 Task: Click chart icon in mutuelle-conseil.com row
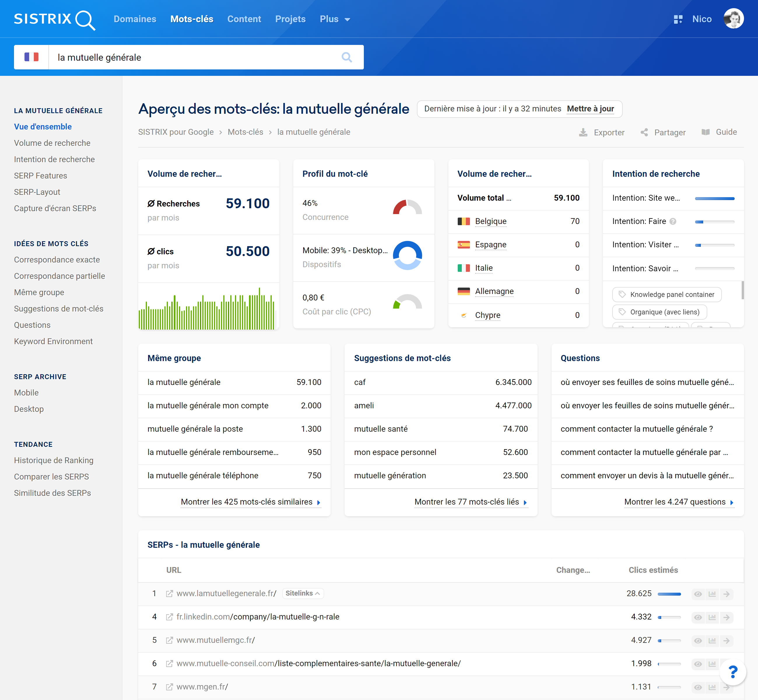(712, 664)
